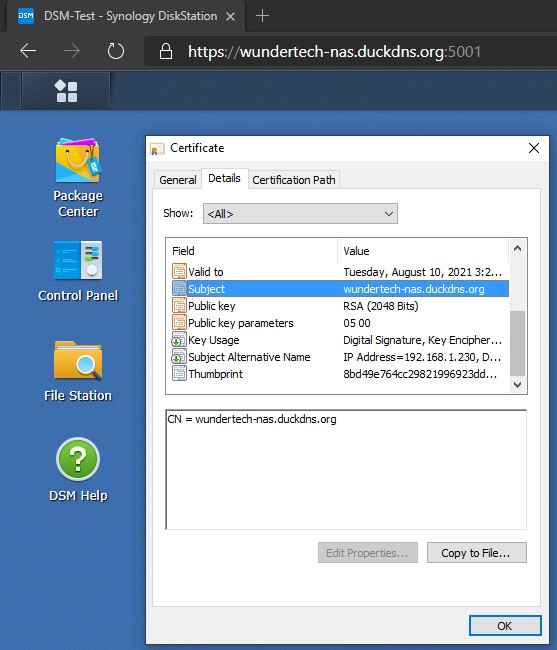The height and width of the screenshot is (650, 557).
Task: Select the DSM-Test browser tab
Action: pyautogui.click(x=126, y=16)
